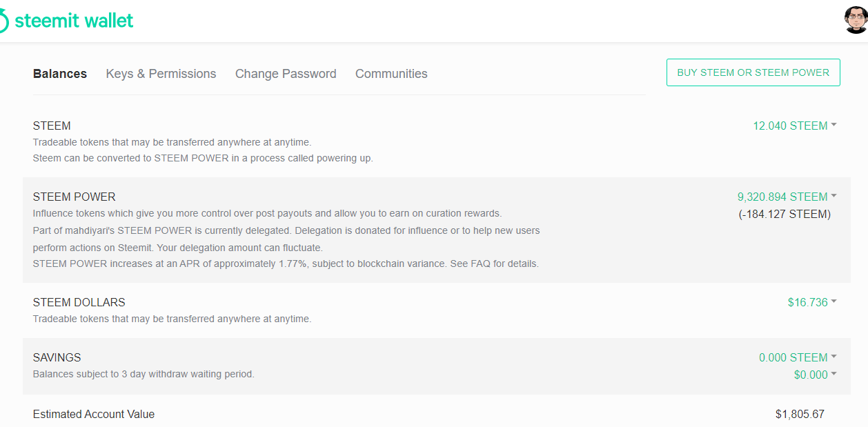This screenshot has height=427, width=868.
Task: Open the 9,320.894 STEEM power dropdown
Action: coord(782,197)
